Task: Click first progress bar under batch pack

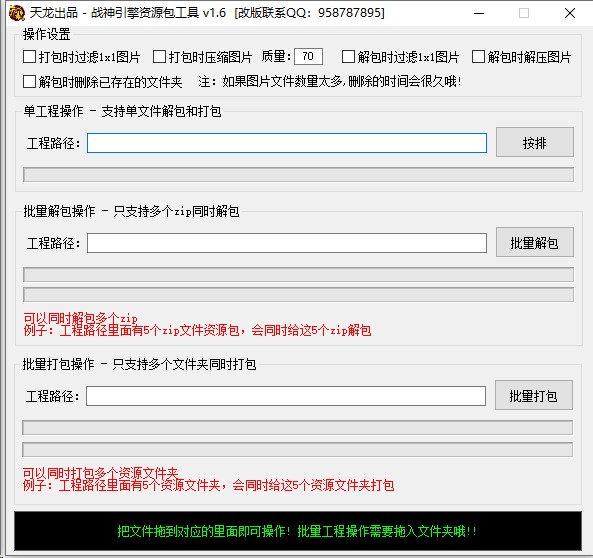Action: coord(297,427)
